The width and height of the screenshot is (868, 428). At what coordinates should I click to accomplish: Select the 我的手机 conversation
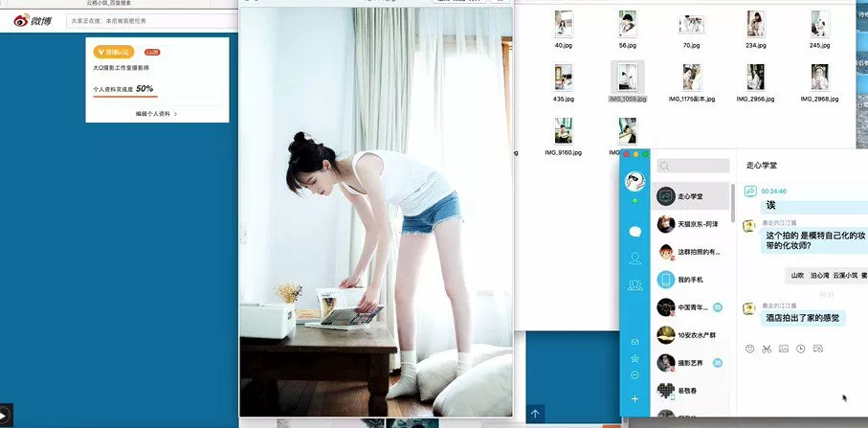(693, 280)
